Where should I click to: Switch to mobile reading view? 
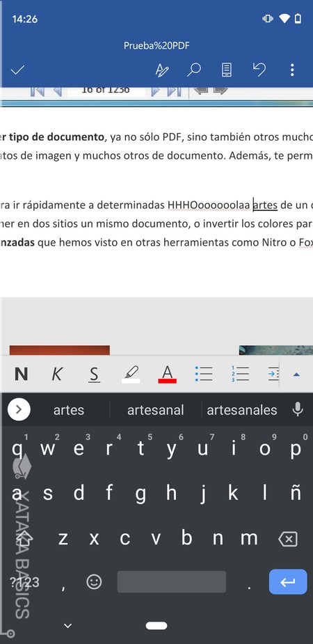pyautogui.click(x=226, y=70)
